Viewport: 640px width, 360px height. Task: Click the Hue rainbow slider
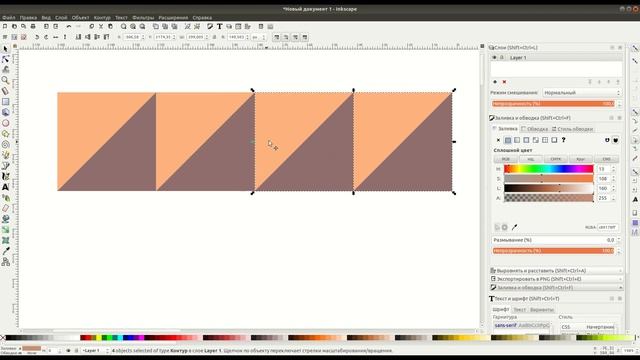549,169
